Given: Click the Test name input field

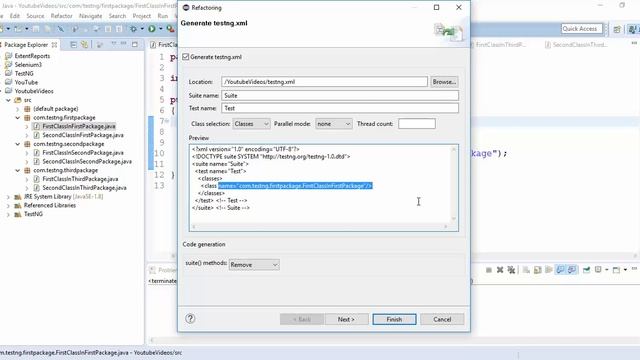Looking at the screenshot, I should 340,108.
